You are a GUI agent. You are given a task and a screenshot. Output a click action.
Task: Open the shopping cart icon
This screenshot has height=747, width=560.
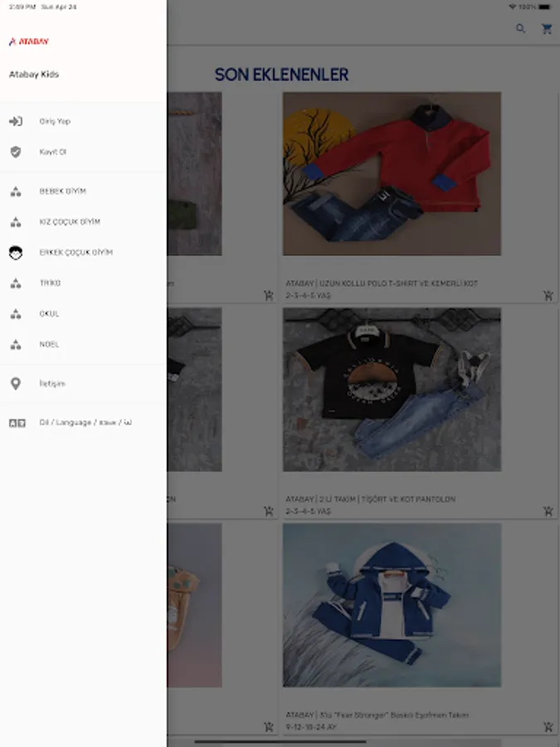547,28
